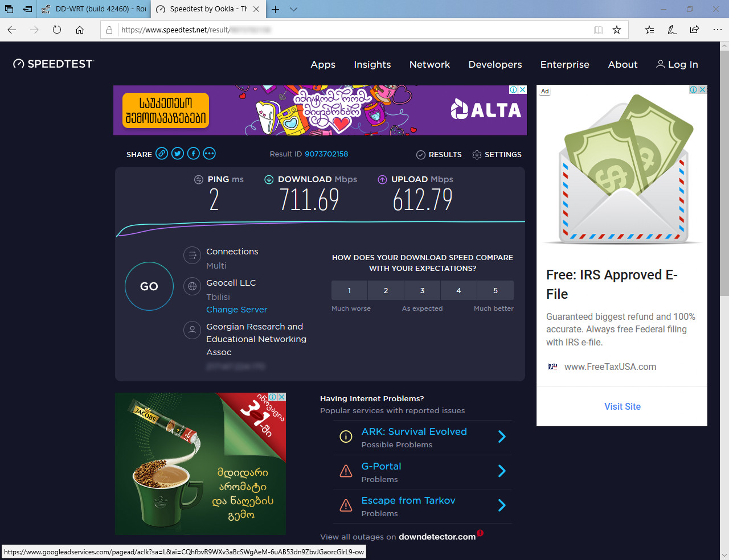The width and height of the screenshot is (729, 560).
Task: Click the UPLOAD arrow icon
Action: pyautogui.click(x=382, y=179)
